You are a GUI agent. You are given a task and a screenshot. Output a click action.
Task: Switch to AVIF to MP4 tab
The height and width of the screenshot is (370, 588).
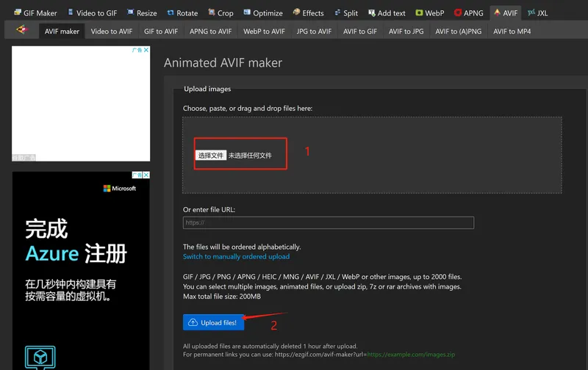pyautogui.click(x=512, y=32)
